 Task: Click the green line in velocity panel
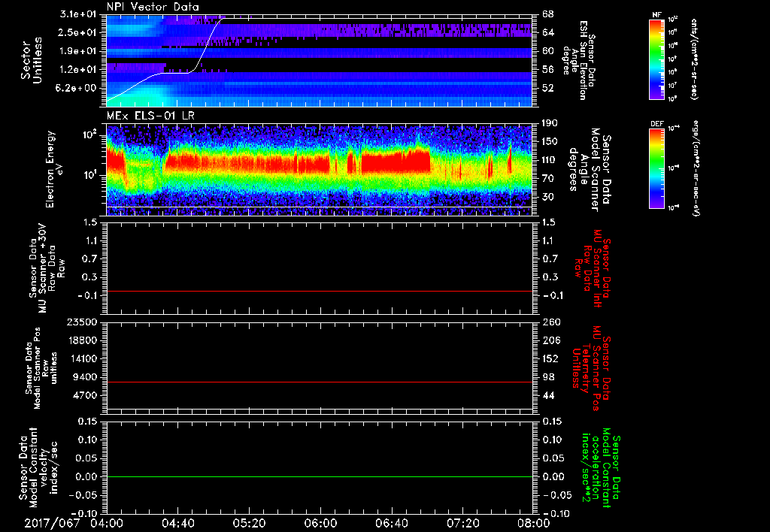(319, 476)
